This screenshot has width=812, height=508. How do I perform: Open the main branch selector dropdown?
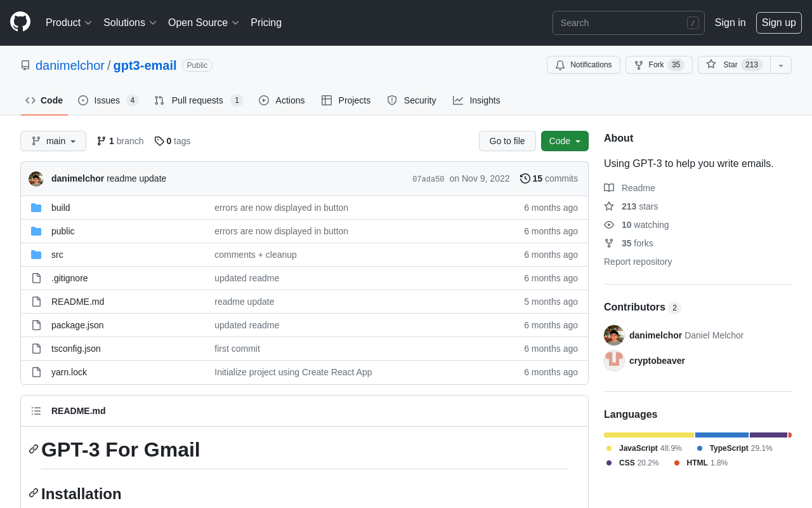(53, 141)
